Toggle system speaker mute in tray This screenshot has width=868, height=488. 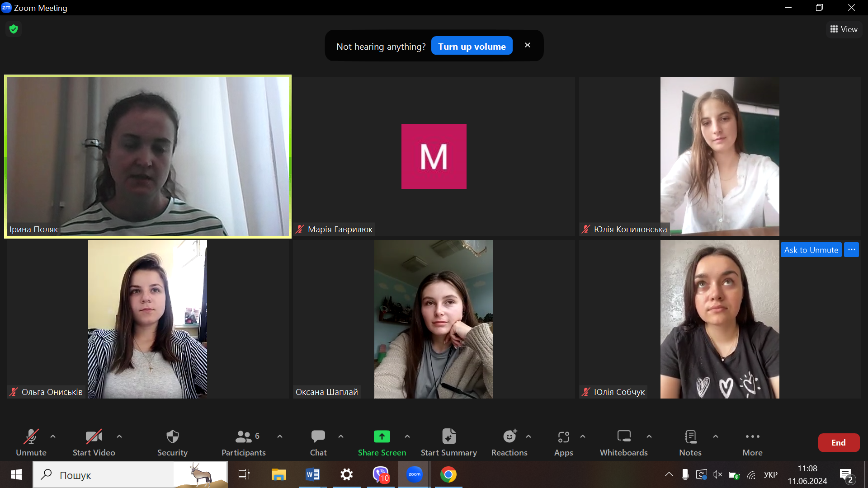pos(717,474)
